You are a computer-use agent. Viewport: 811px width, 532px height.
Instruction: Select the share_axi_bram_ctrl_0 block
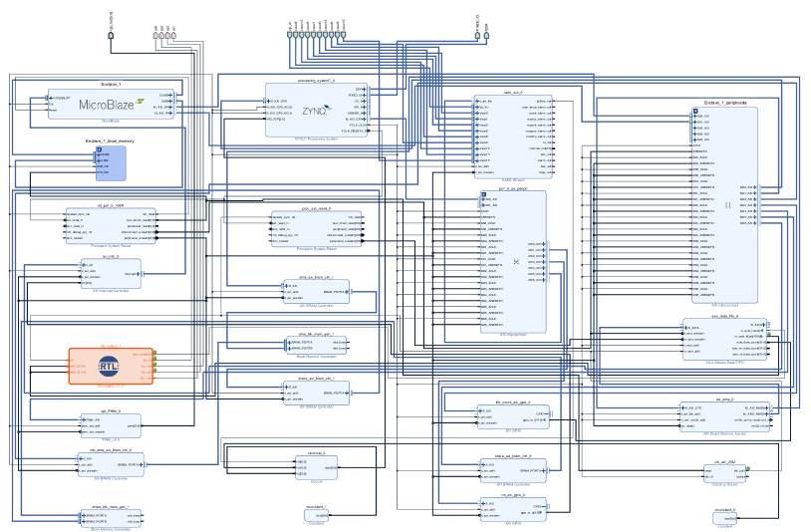pos(513,470)
